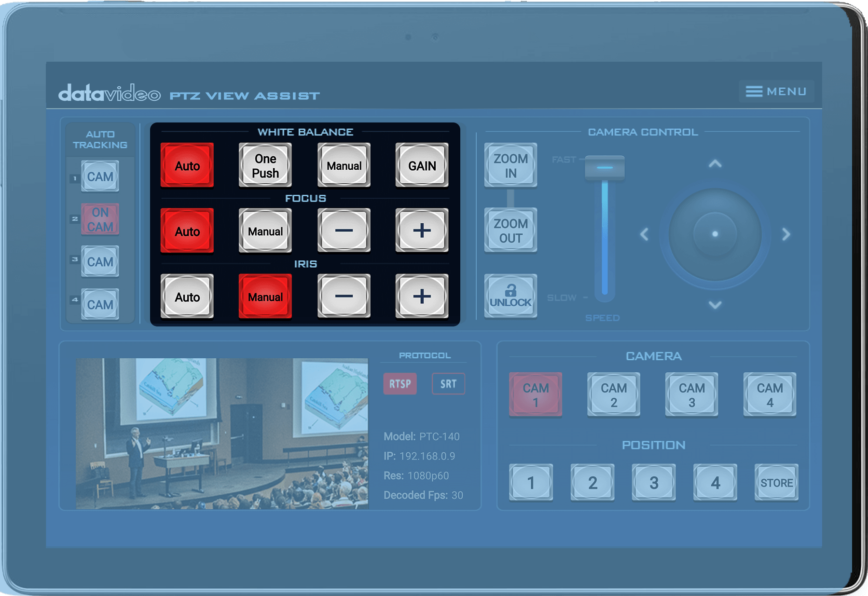Decrease focus with minus button
The image size is (868, 596).
344,231
